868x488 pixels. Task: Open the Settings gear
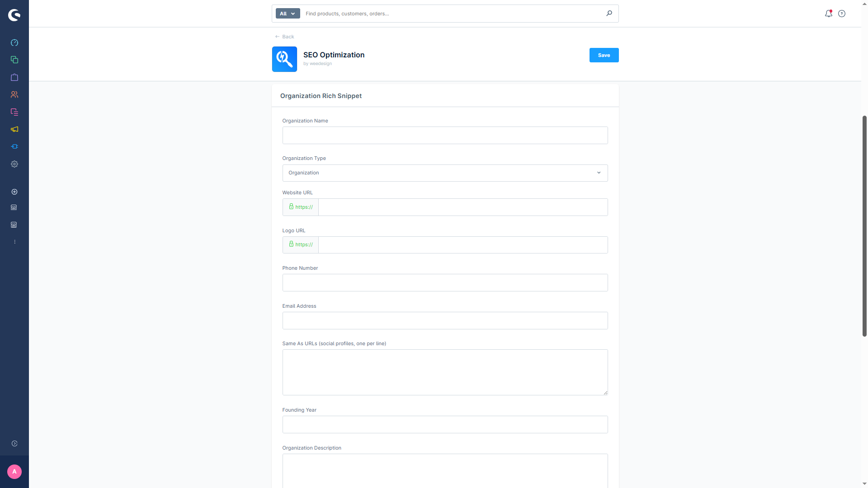(x=14, y=164)
